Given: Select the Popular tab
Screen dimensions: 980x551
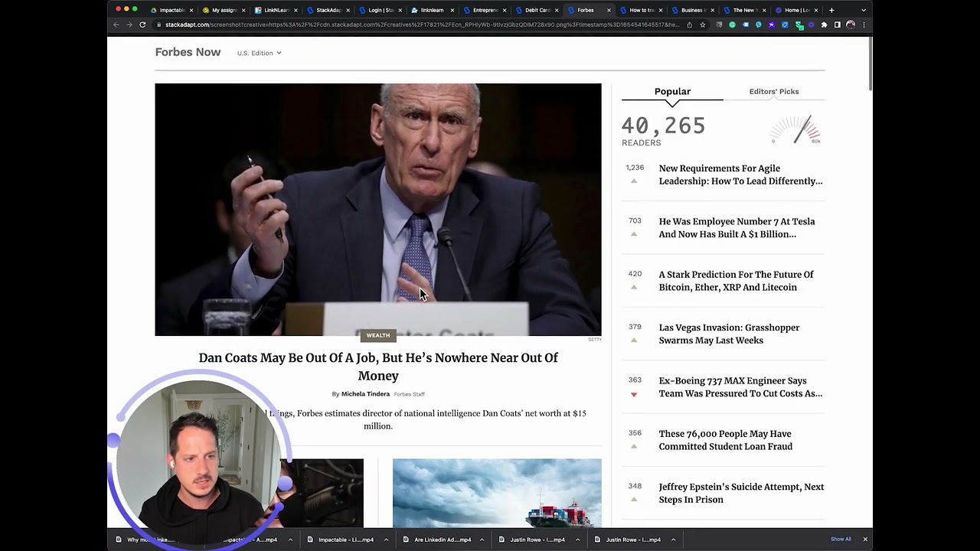Looking at the screenshot, I should pyautogui.click(x=672, y=91).
